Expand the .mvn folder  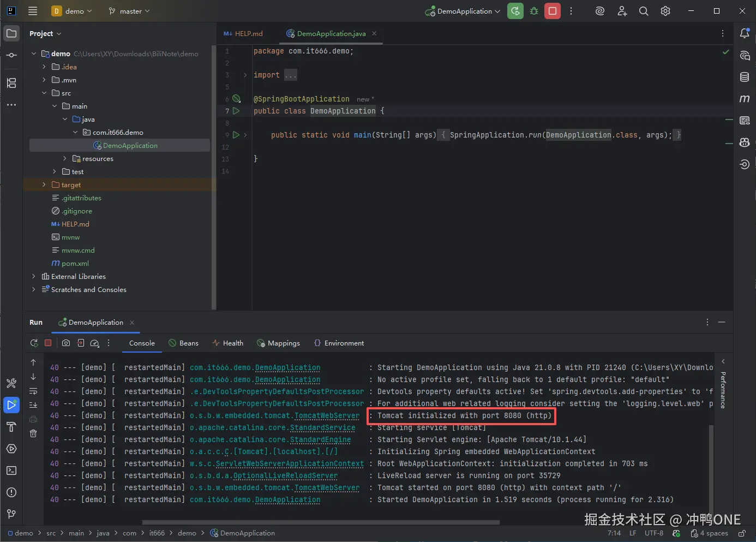point(44,80)
